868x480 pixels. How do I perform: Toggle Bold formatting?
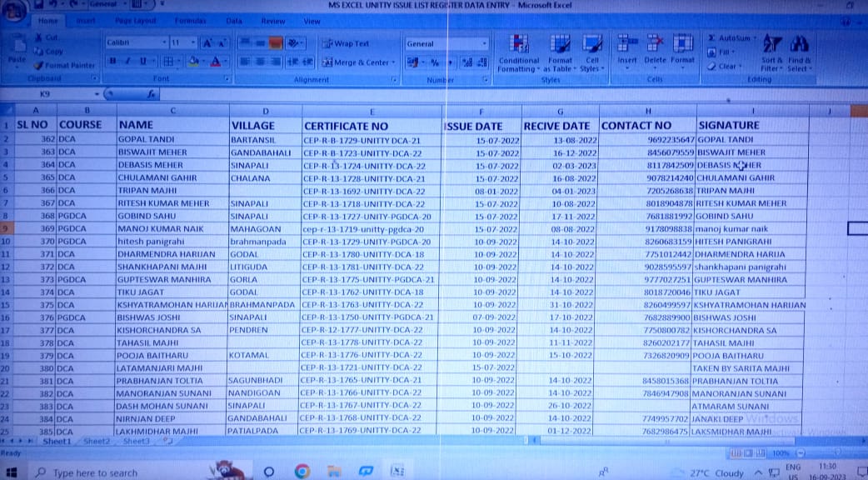pos(112,62)
